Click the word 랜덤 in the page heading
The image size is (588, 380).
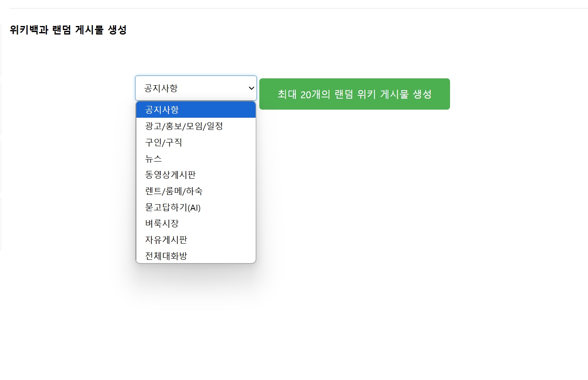click(x=62, y=30)
